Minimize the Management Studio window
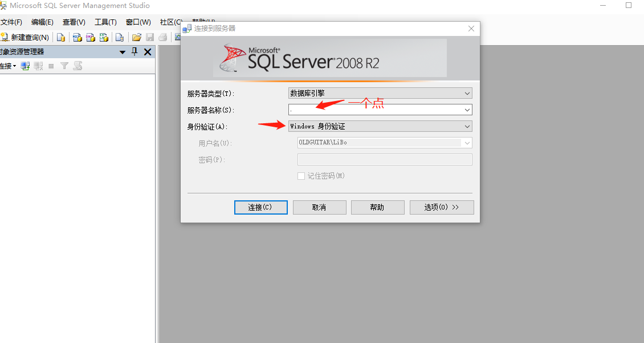 603,5
